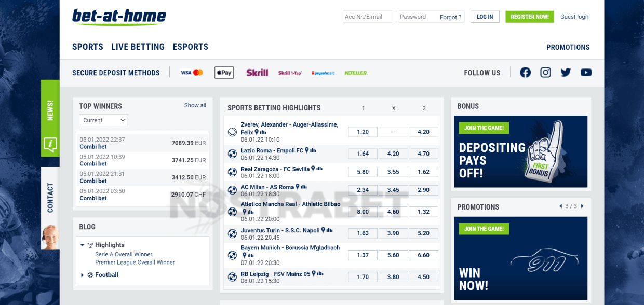
Task: Show the location pin for Lazio Roma - Empoli FC
Action: (307, 150)
